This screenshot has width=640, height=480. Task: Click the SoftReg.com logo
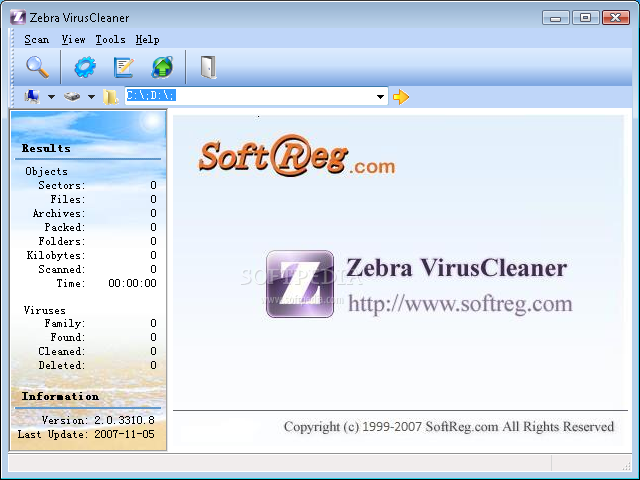(297, 156)
